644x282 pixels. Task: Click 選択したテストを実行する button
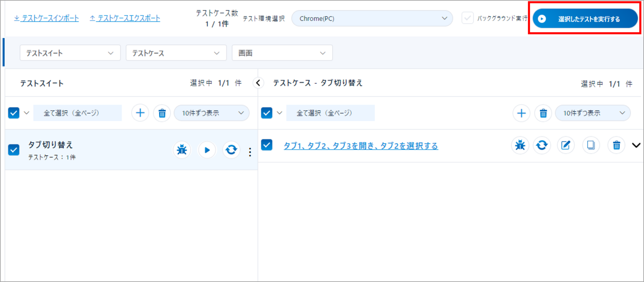point(585,19)
